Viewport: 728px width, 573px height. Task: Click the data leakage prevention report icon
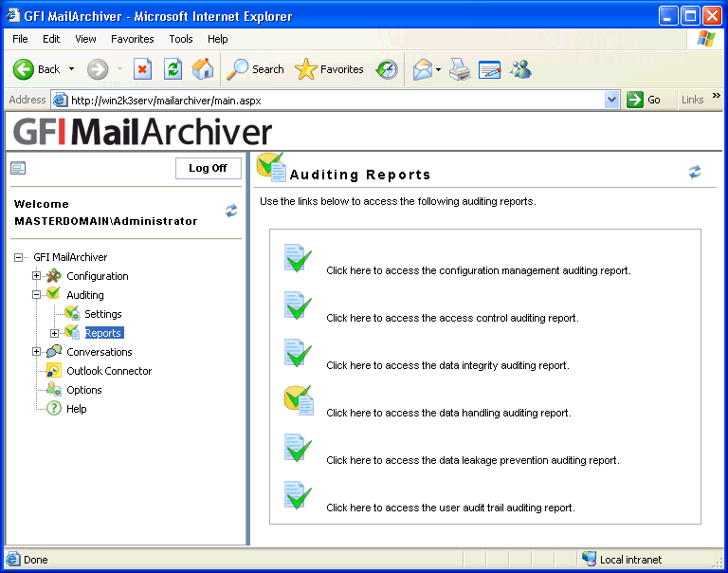tap(297, 447)
